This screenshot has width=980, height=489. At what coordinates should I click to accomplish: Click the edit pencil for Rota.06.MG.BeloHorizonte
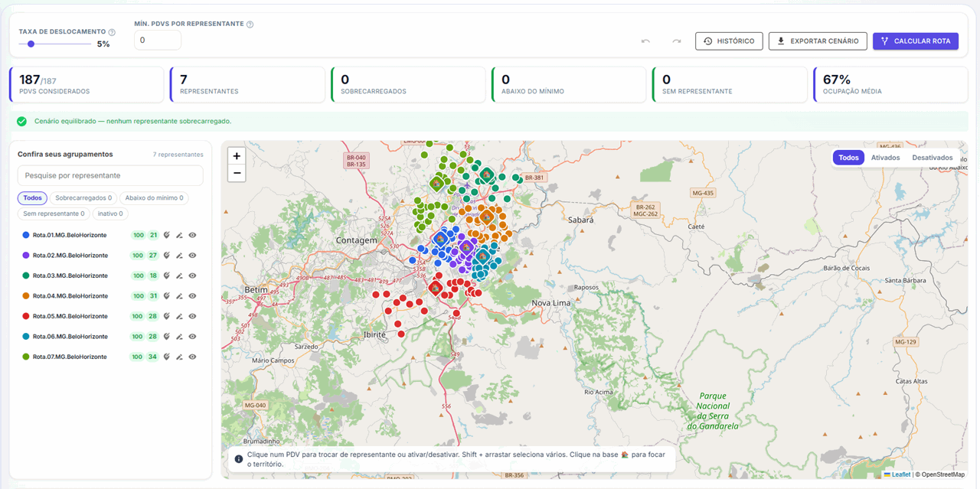(179, 337)
